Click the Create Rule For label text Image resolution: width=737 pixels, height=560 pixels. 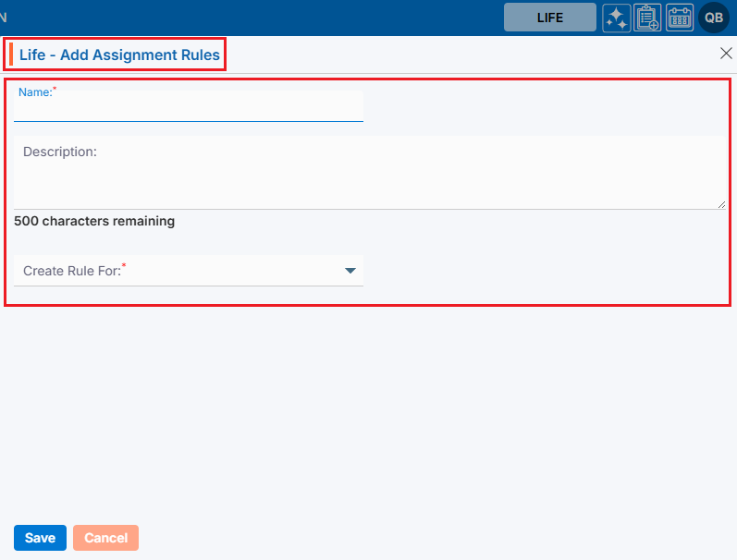(x=72, y=271)
